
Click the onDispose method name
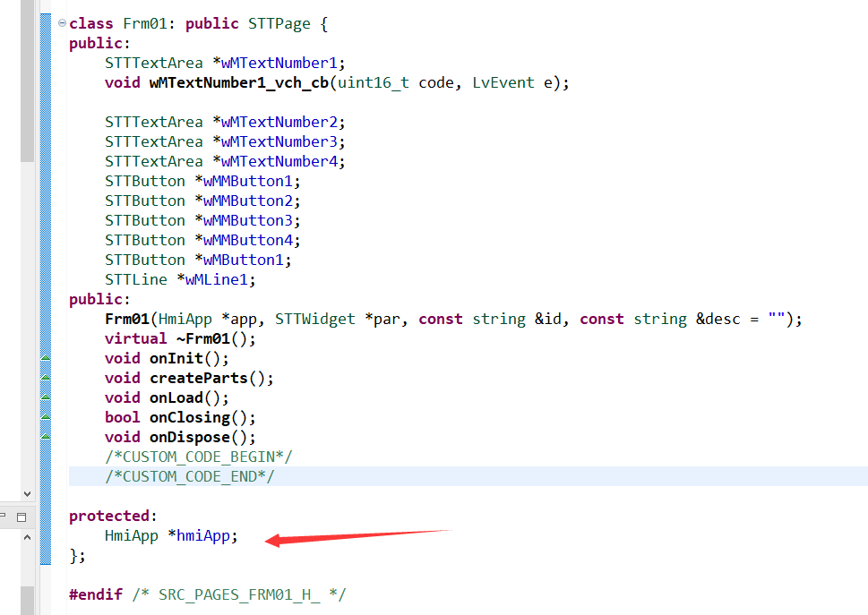189,438
